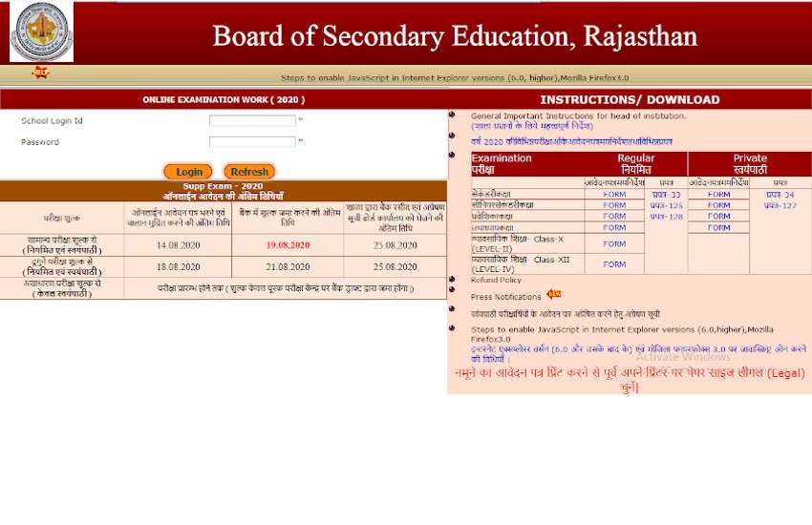Open the Refund Policy link
The width and height of the screenshot is (812, 525).
(x=496, y=280)
